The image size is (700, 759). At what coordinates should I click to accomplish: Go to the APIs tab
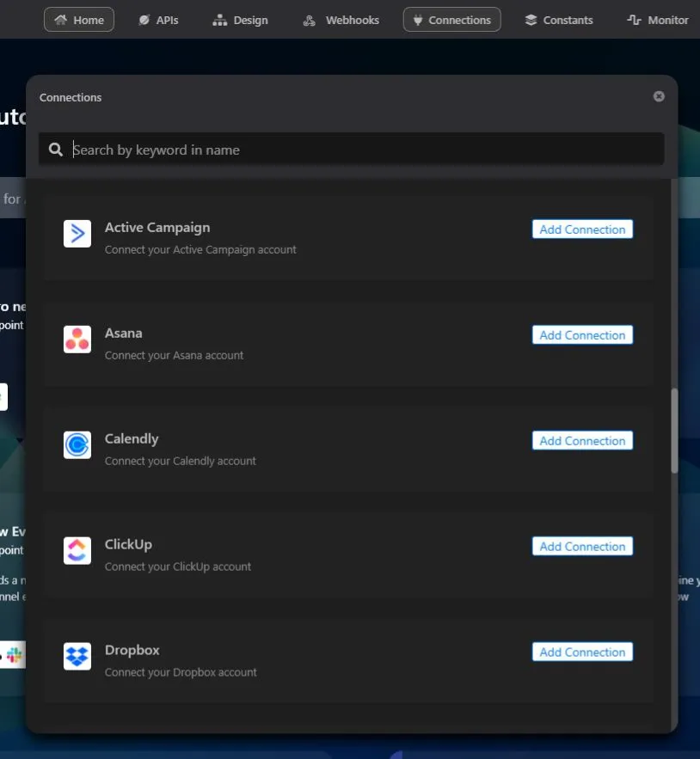158,20
